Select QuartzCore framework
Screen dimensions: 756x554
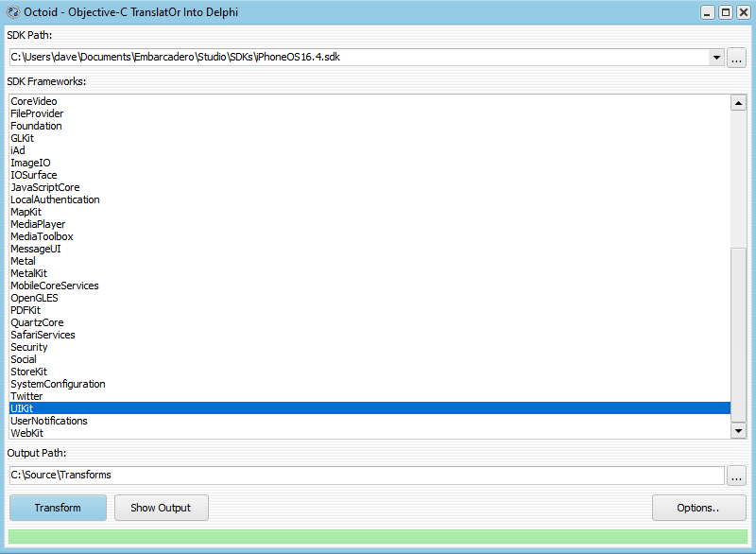pos(369,322)
